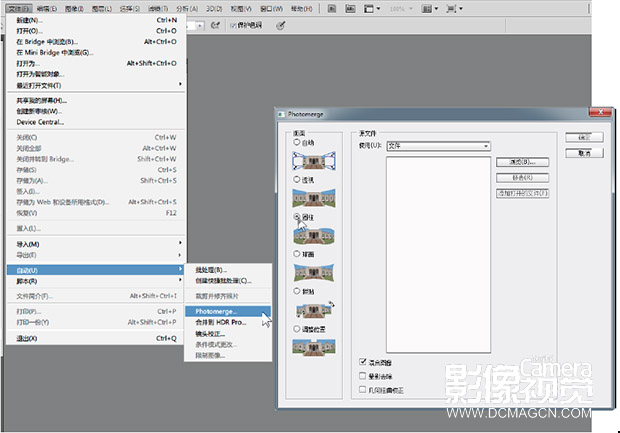
Task: Open the Arrange Documents icon menu
Action: [x=430, y=9]
